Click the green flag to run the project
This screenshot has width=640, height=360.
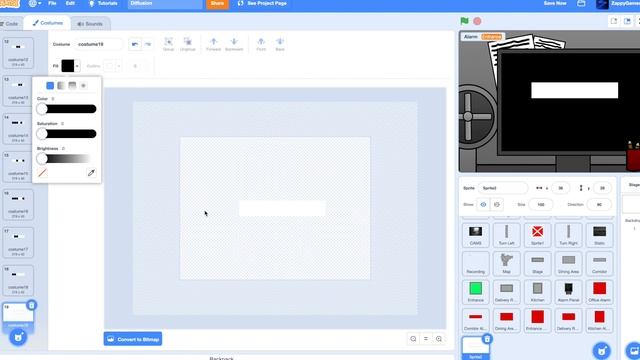[464, 21]
